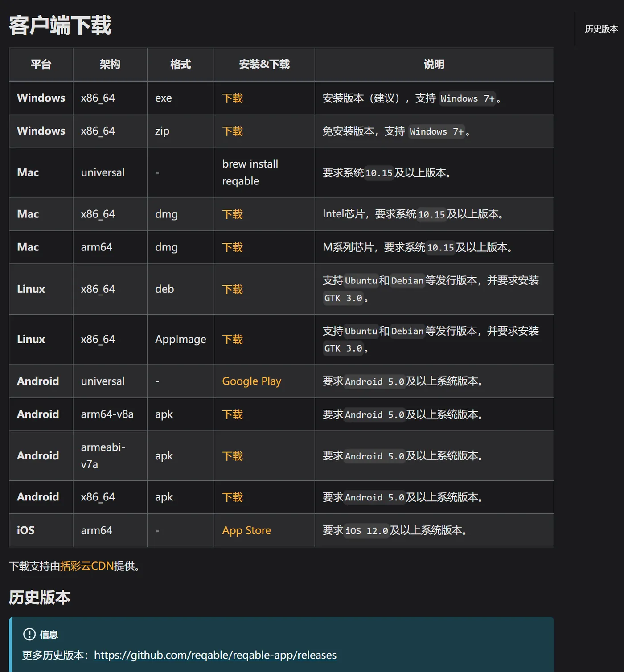The width and height of the screenshot is (624, 672).
Task: Download the Android x86_64 apk
Action: (232, 497)
